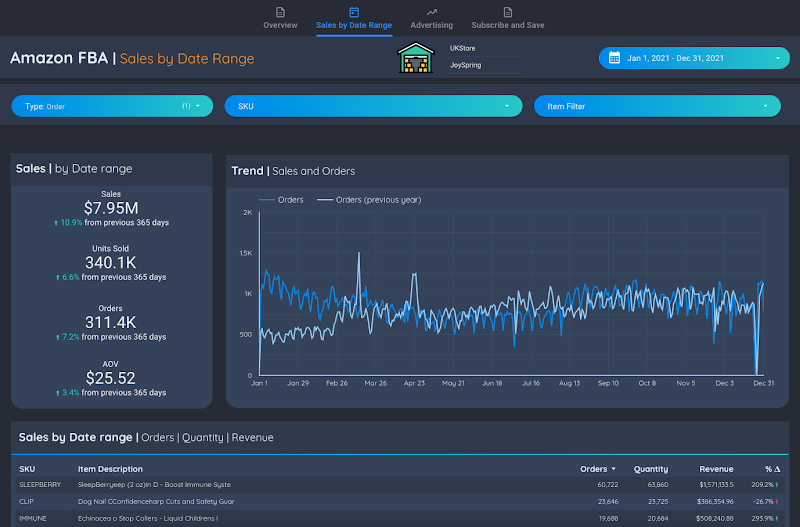Screen dimensions: 800x527
Task: Sort table by Revenue column
Action: click(x=716, y=469)
